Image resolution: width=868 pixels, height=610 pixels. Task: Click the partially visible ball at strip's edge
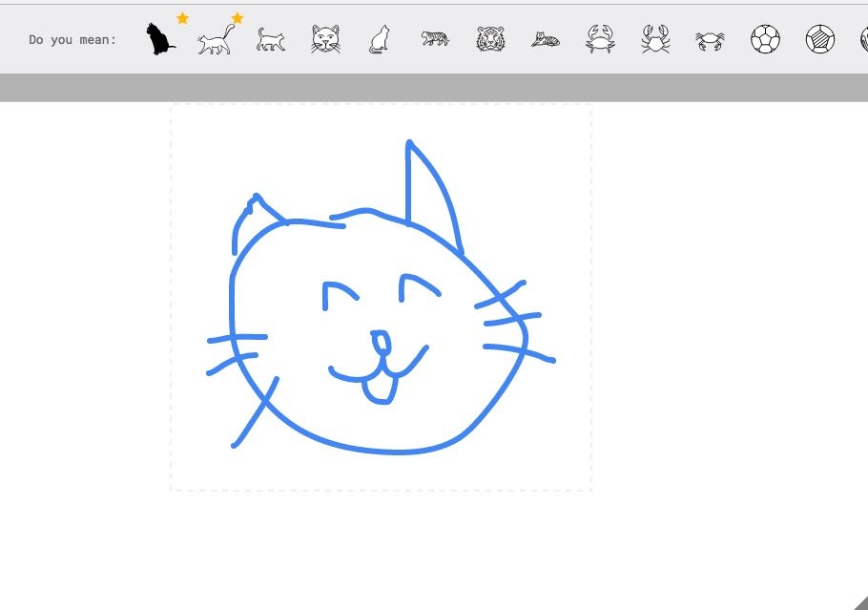point(863,39)
